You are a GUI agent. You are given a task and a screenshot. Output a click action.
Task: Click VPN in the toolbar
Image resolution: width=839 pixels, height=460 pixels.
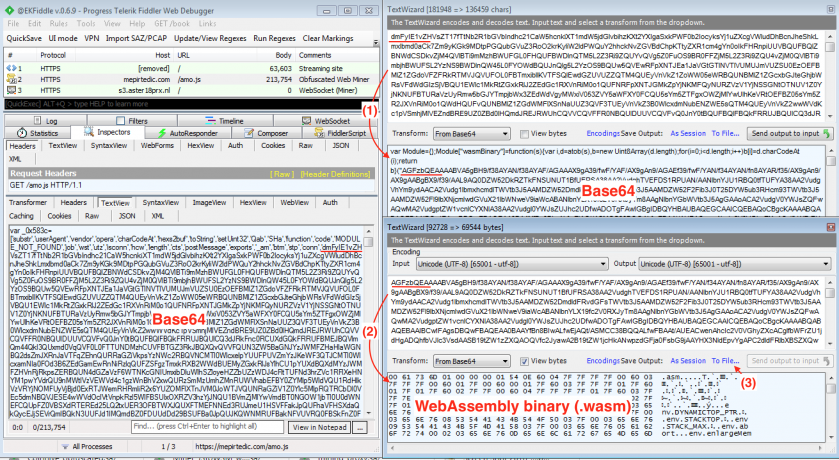pos(91,39)
